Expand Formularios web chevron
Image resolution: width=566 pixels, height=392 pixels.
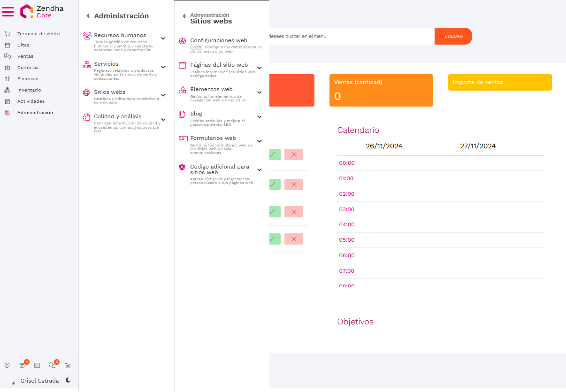tap(259, 141)
